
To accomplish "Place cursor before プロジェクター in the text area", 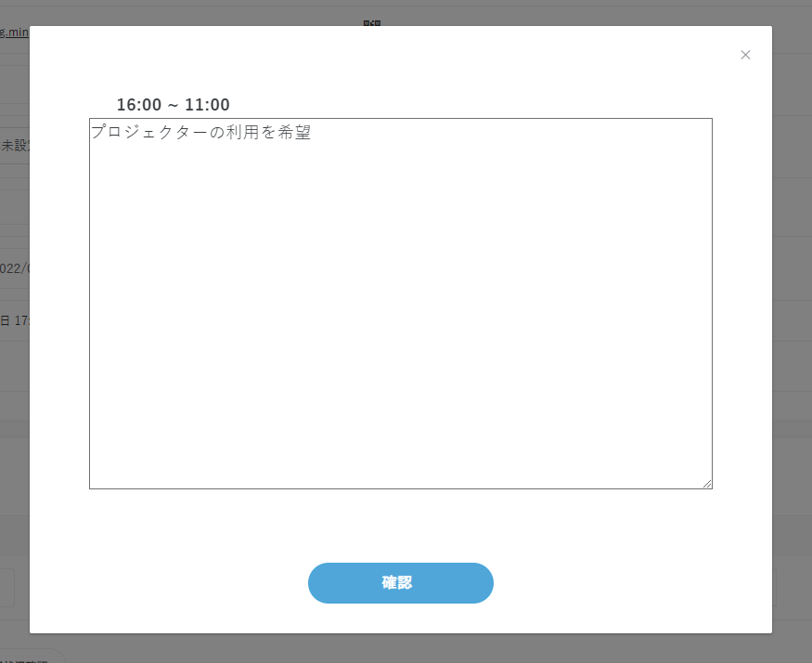I will (x=92, y=132).
